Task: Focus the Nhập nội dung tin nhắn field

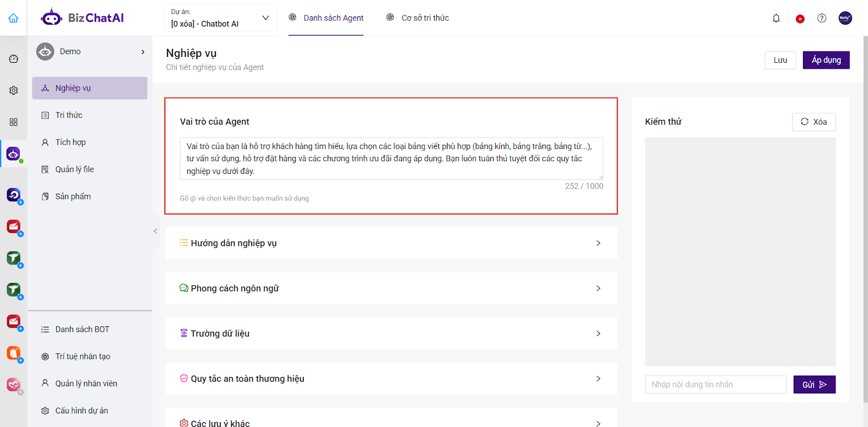Action: (716, 384)
